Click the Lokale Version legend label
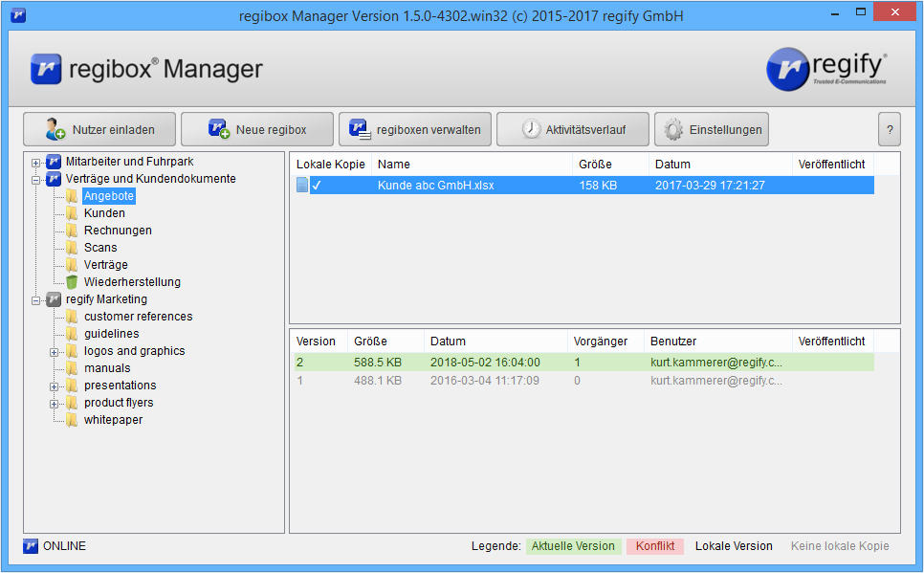Viewport: 924px width, 573px height. coord(734,546)
